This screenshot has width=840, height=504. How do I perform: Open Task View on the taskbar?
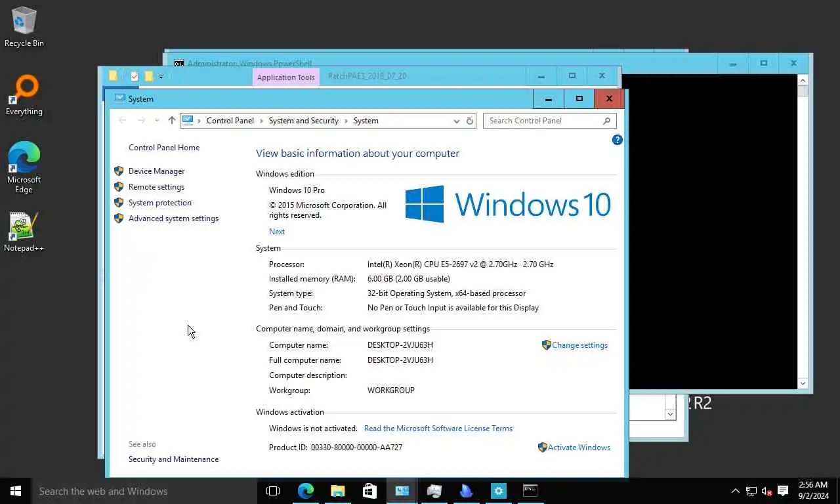tap(273, 491)
